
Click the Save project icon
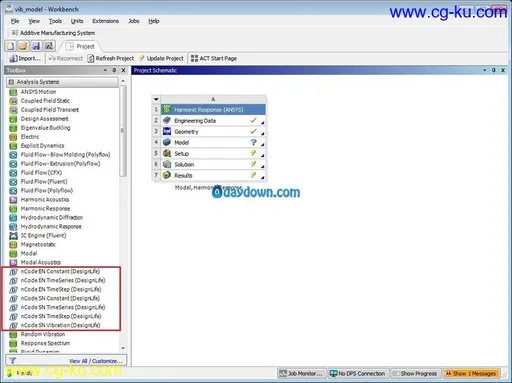(36, 46)
